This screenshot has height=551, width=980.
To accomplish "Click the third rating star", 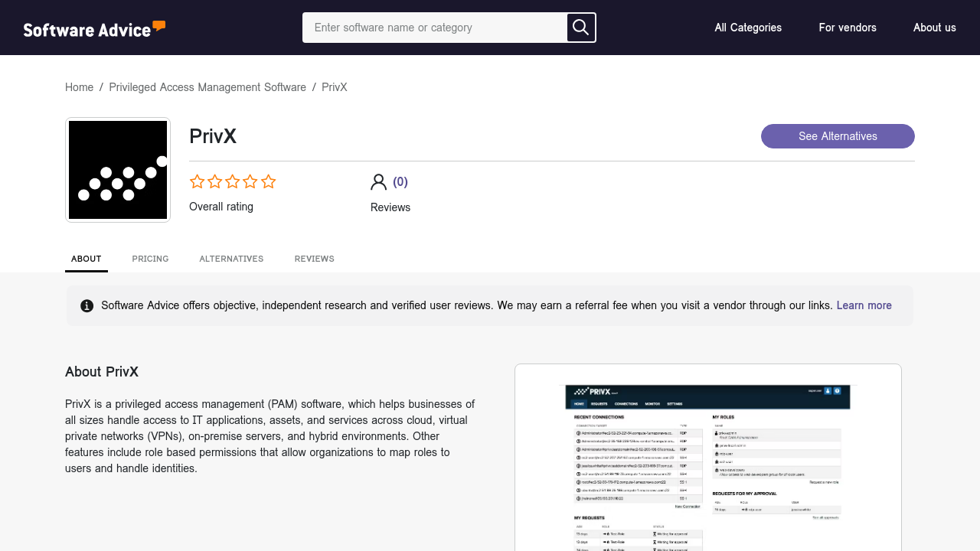I will click(x=233, y=182).
